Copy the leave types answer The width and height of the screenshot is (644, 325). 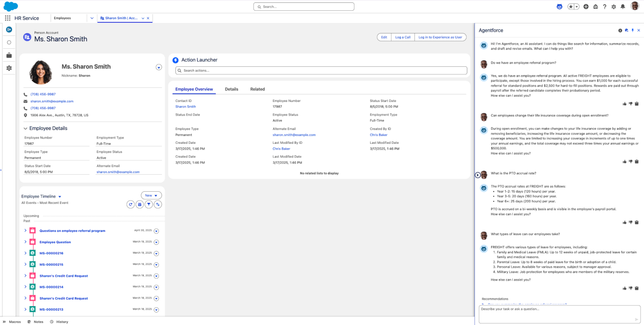point(637,288)
